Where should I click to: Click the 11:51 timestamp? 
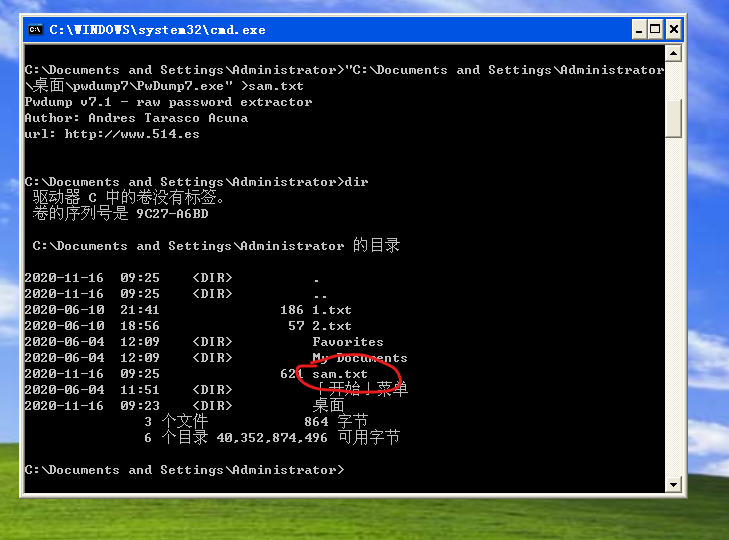[140, 390]
